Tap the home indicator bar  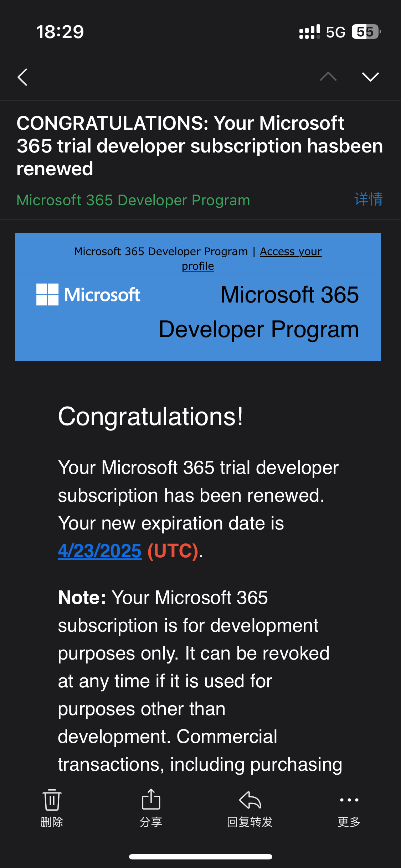point(201,857)
